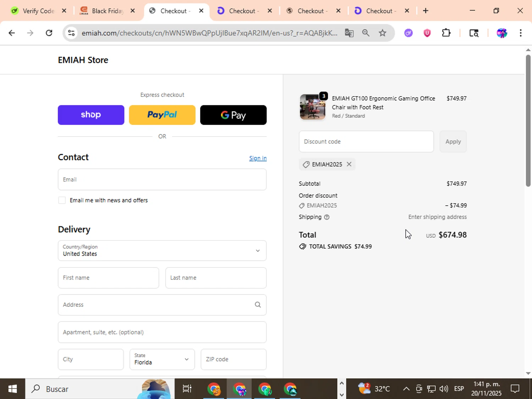
Task: Reload the current checkout page
Action: tap(49, 33)
